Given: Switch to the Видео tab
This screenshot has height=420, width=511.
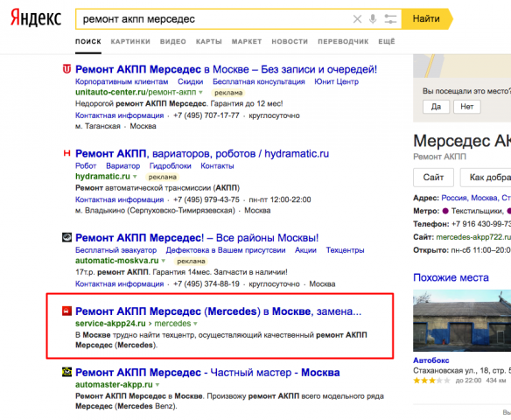Looking at the screenshot, I should click(x=172, y=42).
